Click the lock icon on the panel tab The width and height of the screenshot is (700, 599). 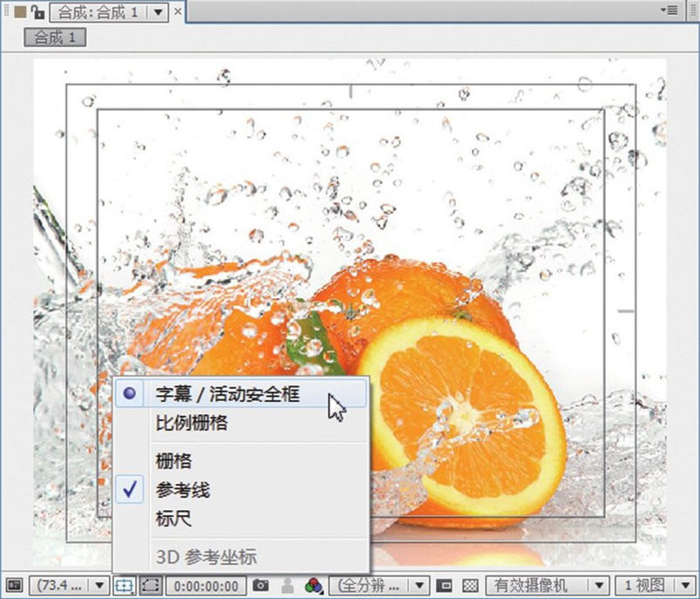pyautogui.click(x=38, y=12)
